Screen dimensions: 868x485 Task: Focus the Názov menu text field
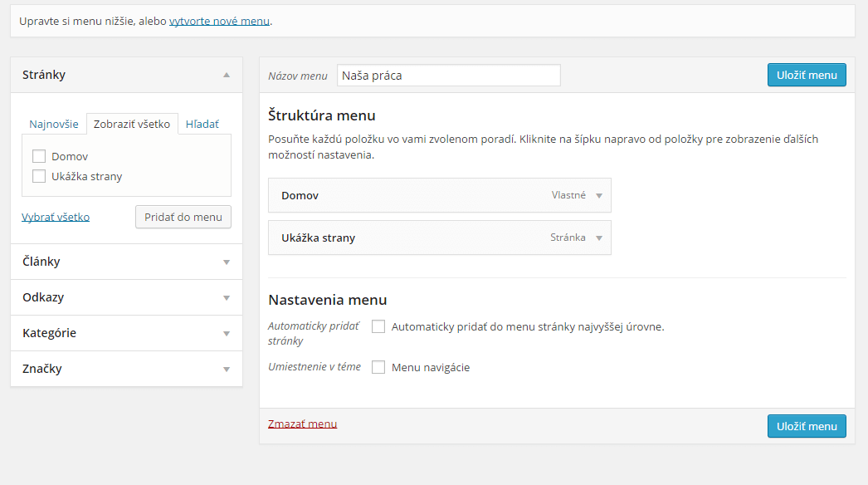(x=449, y=76)
